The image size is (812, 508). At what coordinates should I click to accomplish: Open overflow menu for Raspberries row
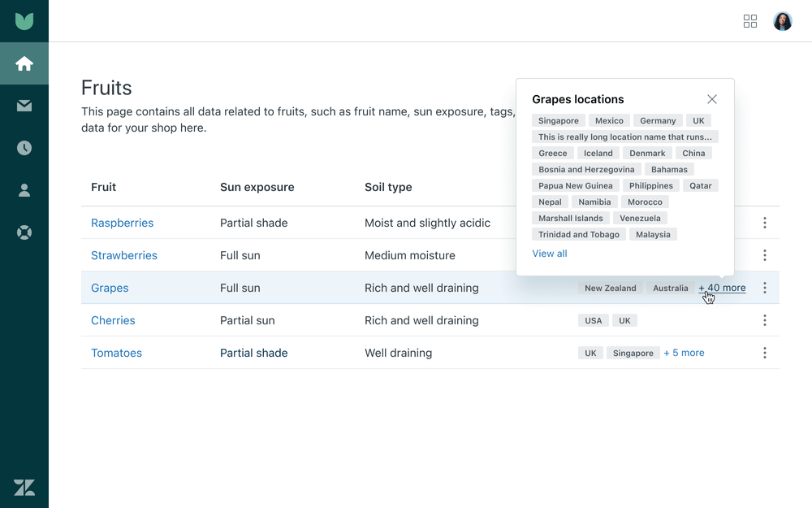pyautogui.click(x=764, y=223)
